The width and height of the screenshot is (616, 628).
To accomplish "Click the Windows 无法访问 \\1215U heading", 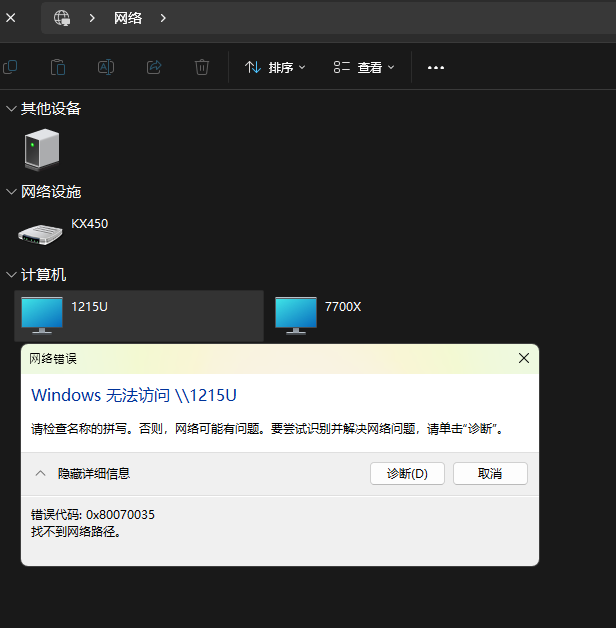I will 134,395.
